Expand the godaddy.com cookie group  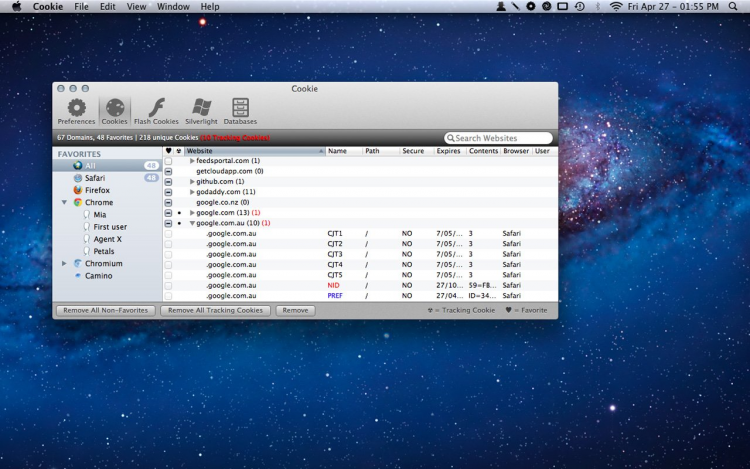192,192
